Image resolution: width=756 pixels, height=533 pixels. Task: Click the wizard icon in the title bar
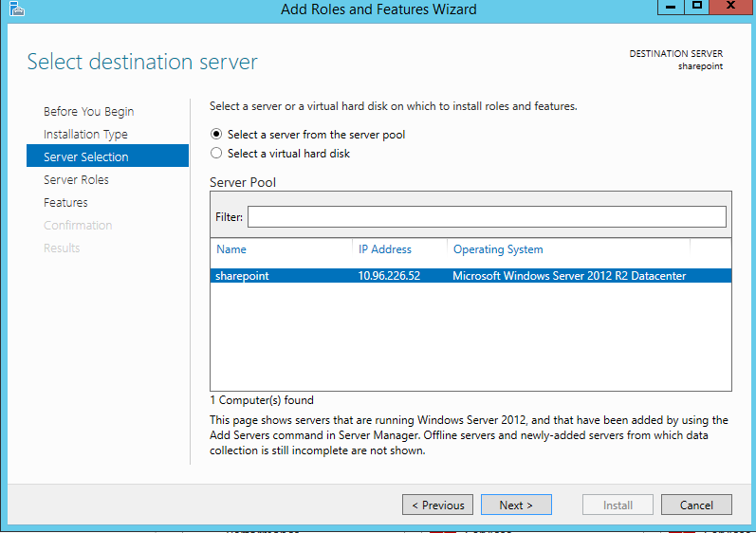[x=16, y=9]
